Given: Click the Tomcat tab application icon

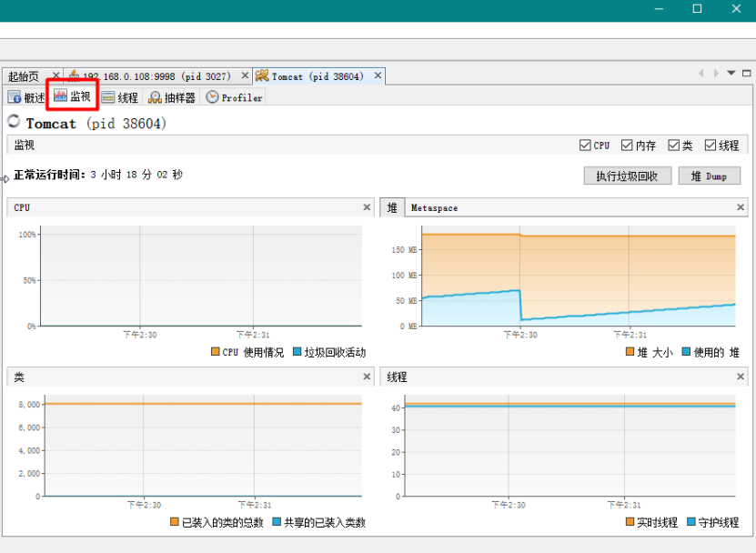Looking at the screenshot, I should coord(262,75).
